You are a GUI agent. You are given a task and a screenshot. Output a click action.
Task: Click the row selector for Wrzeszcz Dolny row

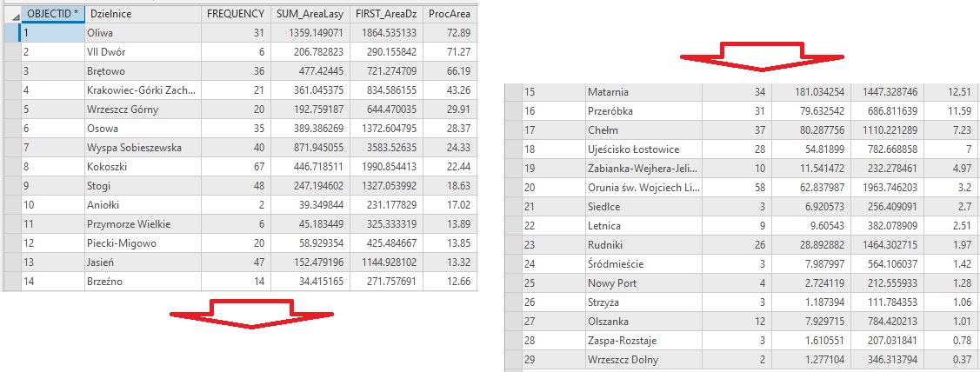coord(512,360)
